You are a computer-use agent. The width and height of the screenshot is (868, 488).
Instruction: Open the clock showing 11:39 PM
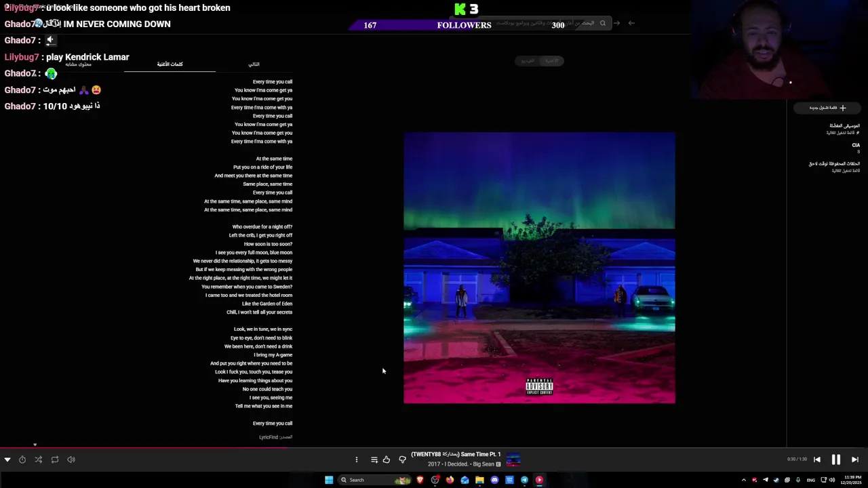point(850,480)
